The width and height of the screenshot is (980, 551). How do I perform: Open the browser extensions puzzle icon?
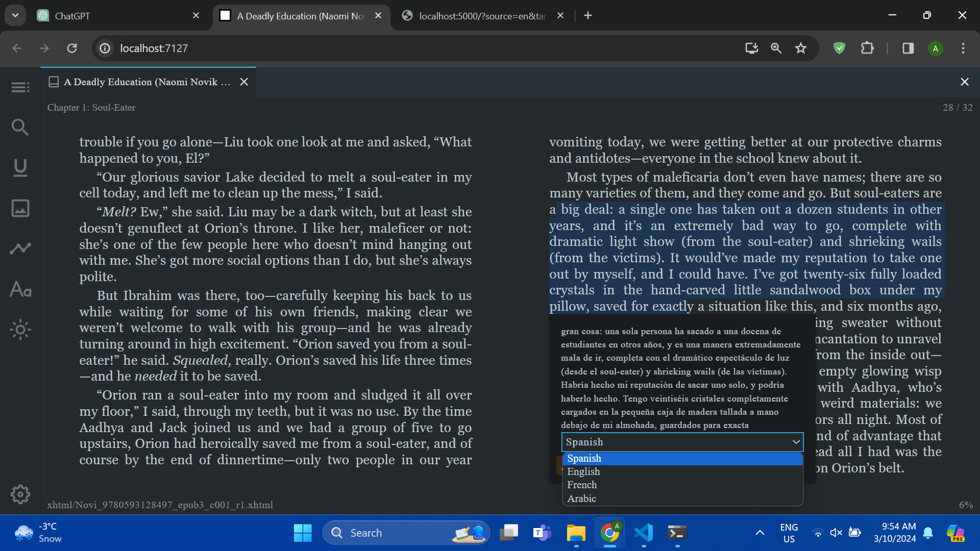(x=867, y=48)
